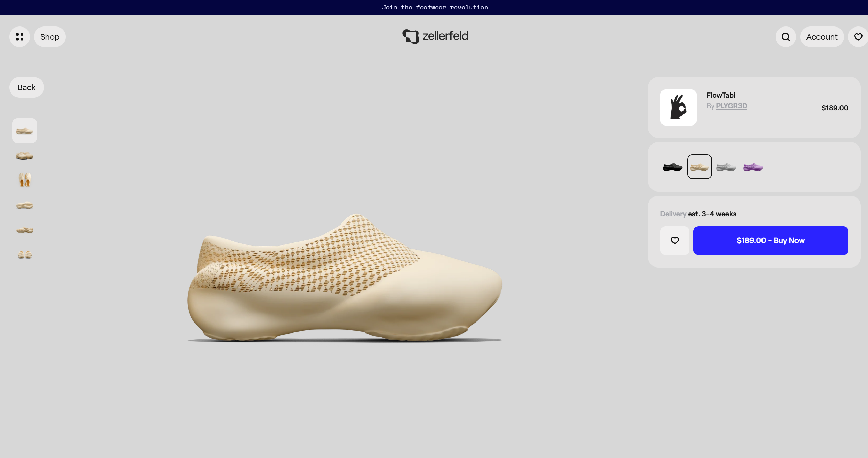Select the purple FlowTabi colorway

[753, 167]
